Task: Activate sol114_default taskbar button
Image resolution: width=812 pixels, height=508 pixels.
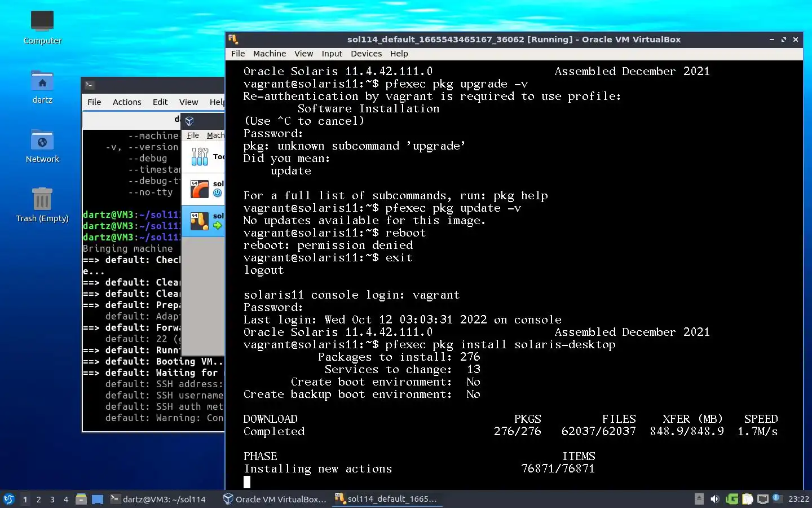Action: [387, 499]
